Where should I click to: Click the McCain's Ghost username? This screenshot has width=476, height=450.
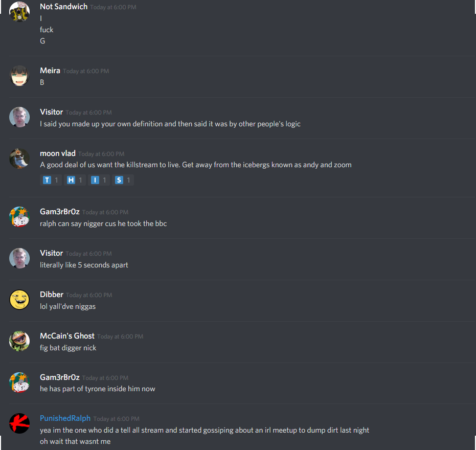(67, 336)
